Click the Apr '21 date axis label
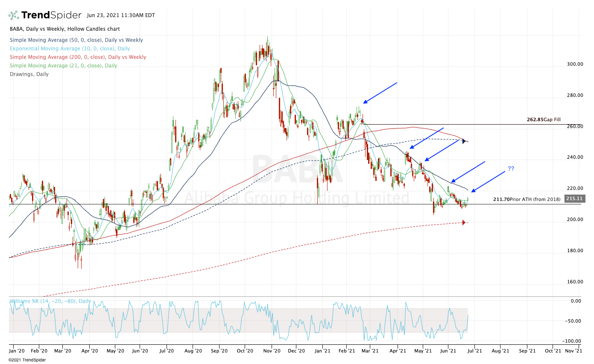This screenshot has height=364, width=594. click(398, 351)
